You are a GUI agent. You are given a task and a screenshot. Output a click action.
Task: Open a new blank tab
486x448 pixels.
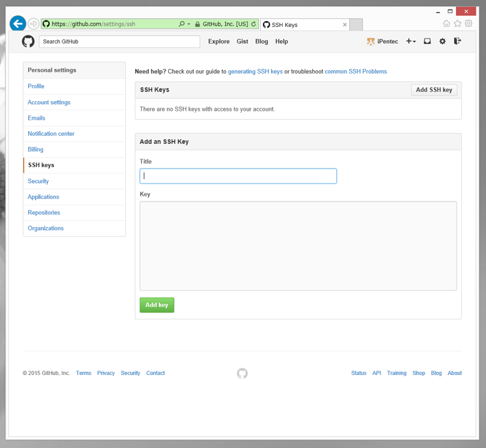click(x=356, y=24)
